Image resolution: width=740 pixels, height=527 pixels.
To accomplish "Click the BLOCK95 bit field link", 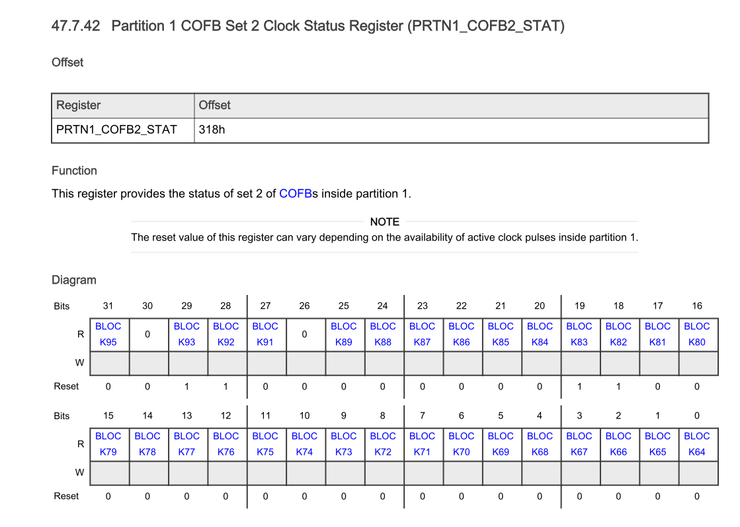I will [108, 334].
